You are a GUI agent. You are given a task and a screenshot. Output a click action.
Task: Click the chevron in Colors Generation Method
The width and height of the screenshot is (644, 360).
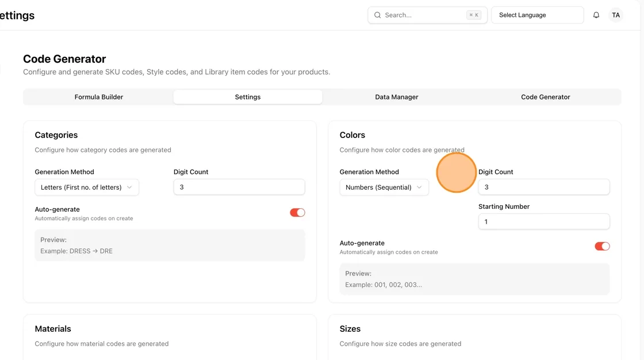click(419, 187)
